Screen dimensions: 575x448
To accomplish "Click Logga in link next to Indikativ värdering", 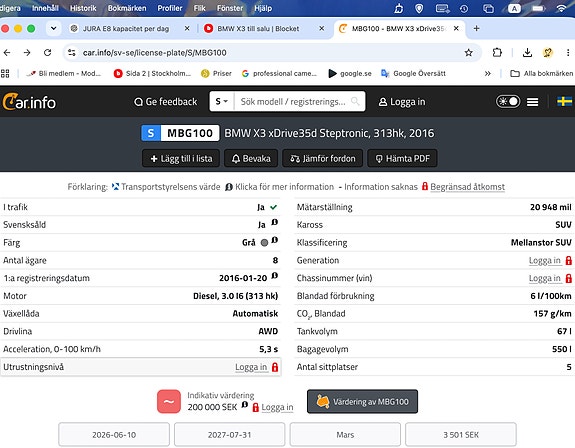I will tap(277, 407).
